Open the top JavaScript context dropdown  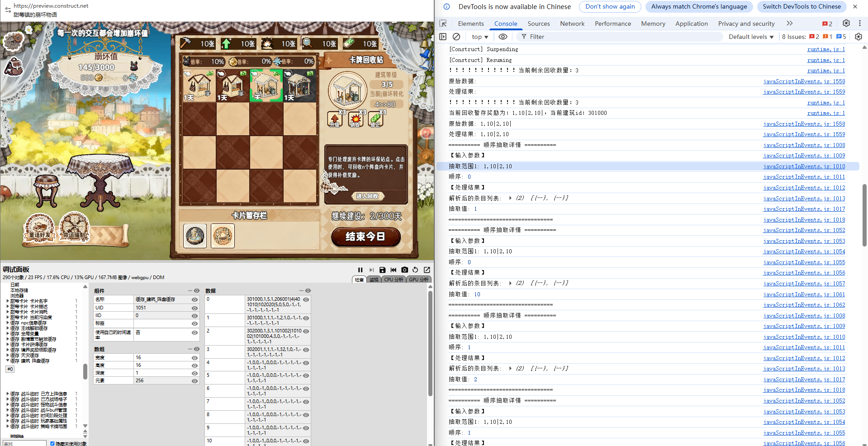(x=479, y=37)
